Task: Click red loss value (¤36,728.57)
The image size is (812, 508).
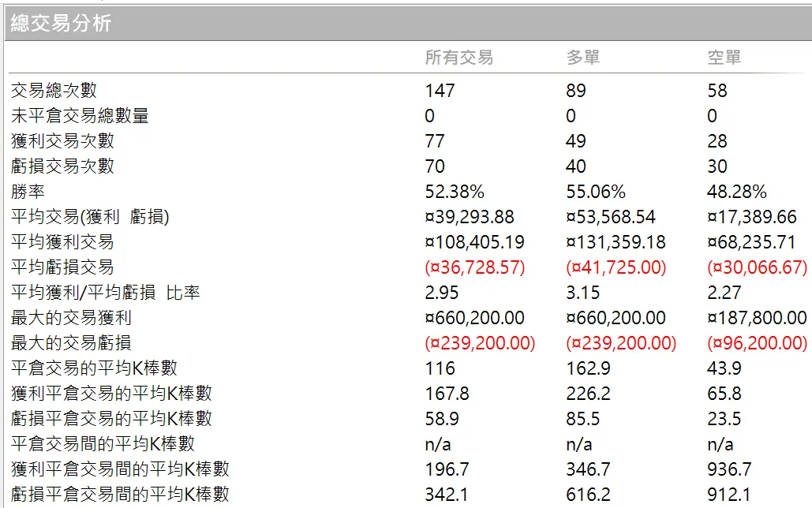Action: pos(474,267)
